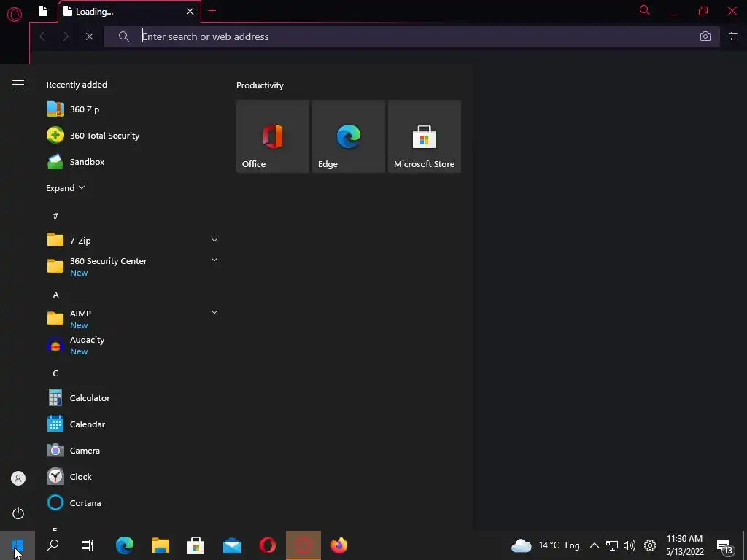The image size is (747, 560).
Task: Click the # letter group header
Action: click(x=55, y=216)
